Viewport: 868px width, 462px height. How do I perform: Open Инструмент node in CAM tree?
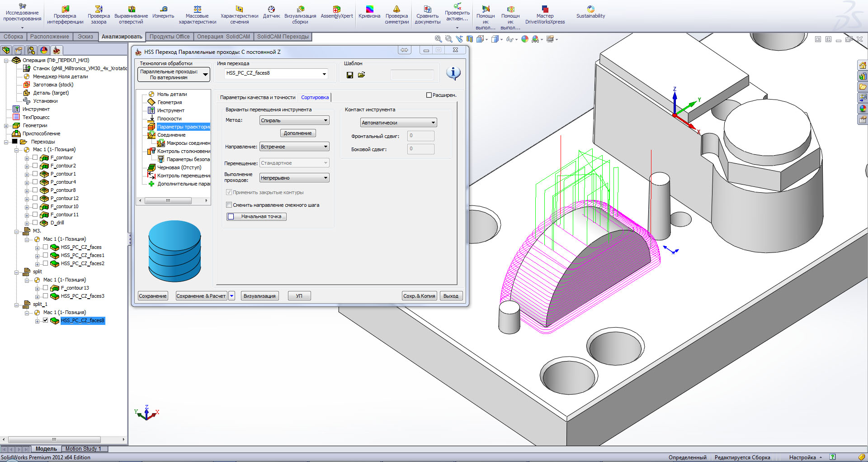point(36,109)
